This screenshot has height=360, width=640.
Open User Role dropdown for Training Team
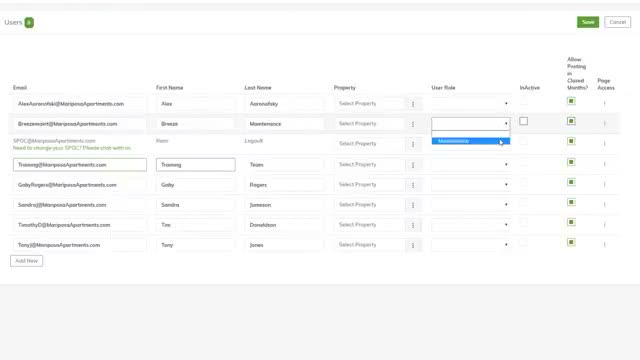[x=471, y=164]
